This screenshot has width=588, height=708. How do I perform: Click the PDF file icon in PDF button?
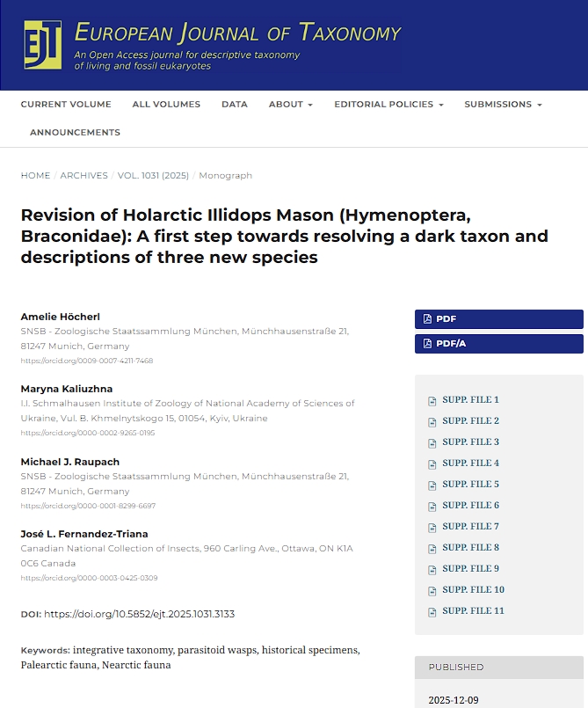[x=427, y=319]
